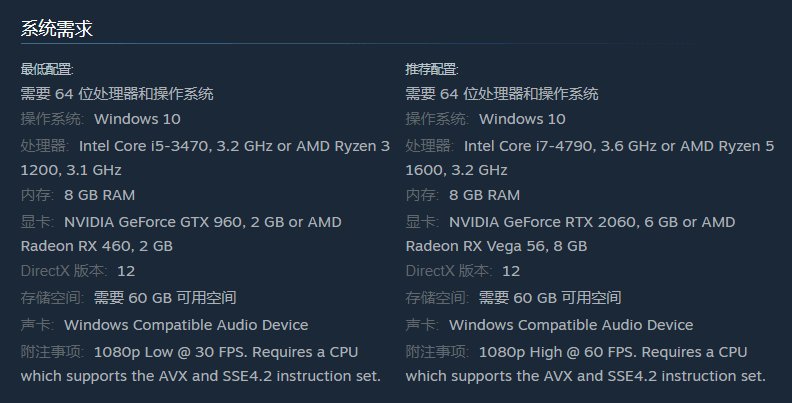
Task: Click 需要 60 GB 可用空间 under minimum requirements
Action: [x=165, y=298]
